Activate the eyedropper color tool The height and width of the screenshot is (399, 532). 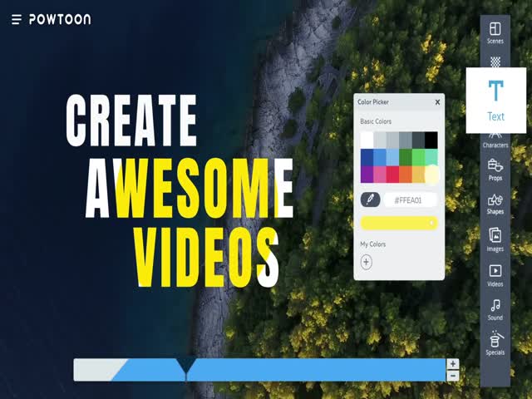tap(370, 199)
